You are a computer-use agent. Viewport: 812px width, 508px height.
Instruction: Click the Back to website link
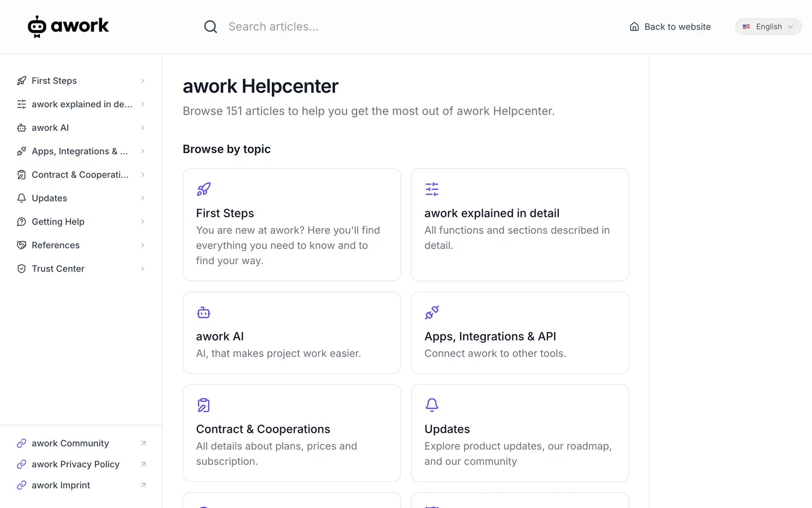tap(670, 27)
